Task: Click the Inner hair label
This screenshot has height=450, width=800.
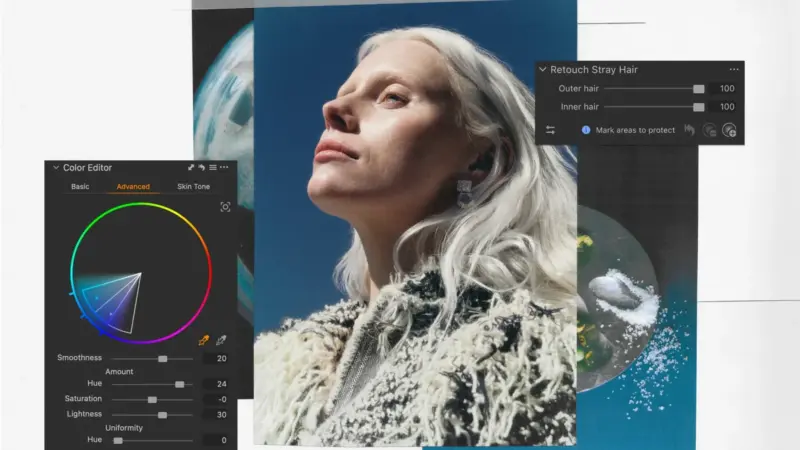Action: (580, 107)
